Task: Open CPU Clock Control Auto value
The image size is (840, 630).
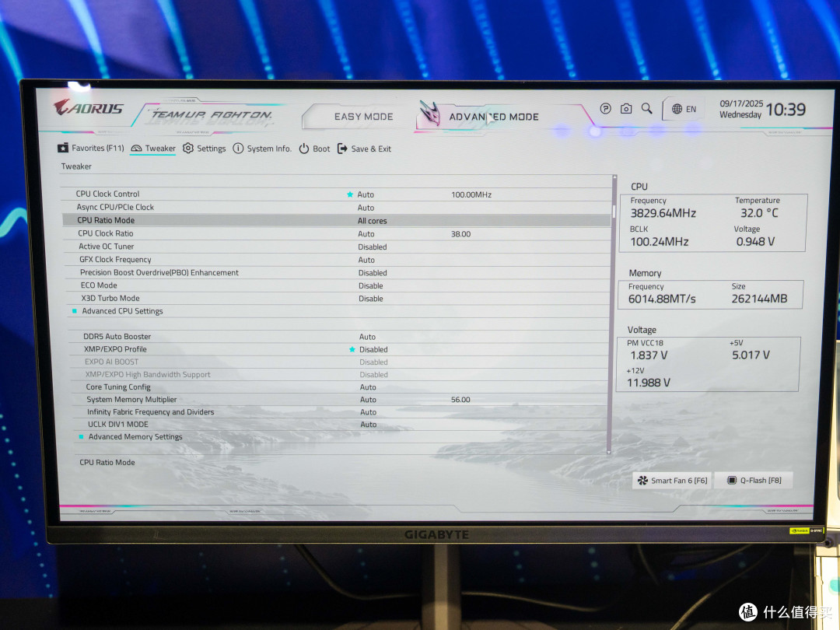Action: click(x=366, y=194)
